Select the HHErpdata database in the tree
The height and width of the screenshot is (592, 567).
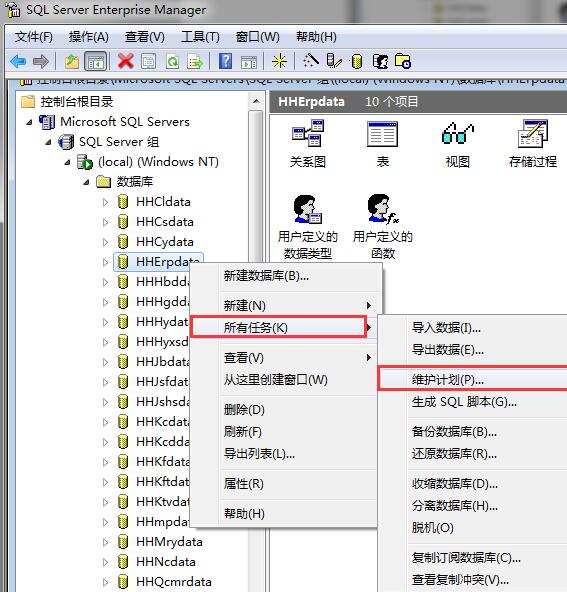(158, 262)
